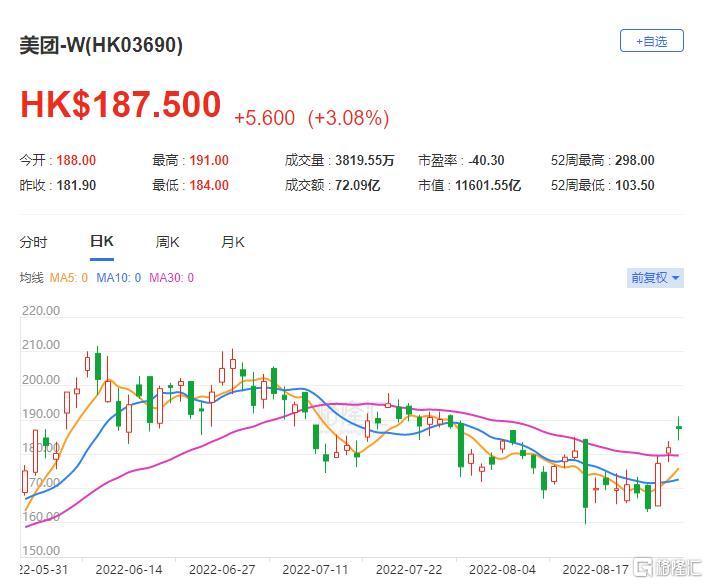Image resolution: width=708 pixels, height=584 pixels.
Task: Click the 2022-08-04 date axis label
Action: 502,570
